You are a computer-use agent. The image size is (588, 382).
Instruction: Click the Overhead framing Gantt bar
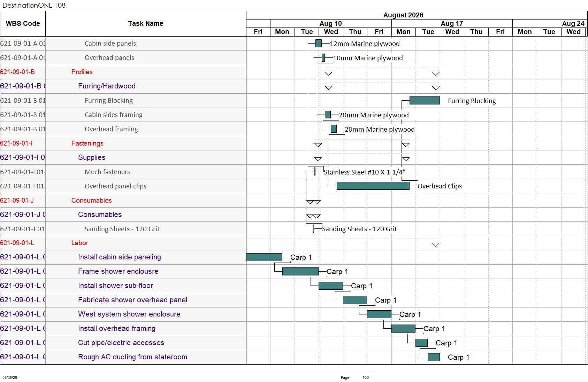334,129
